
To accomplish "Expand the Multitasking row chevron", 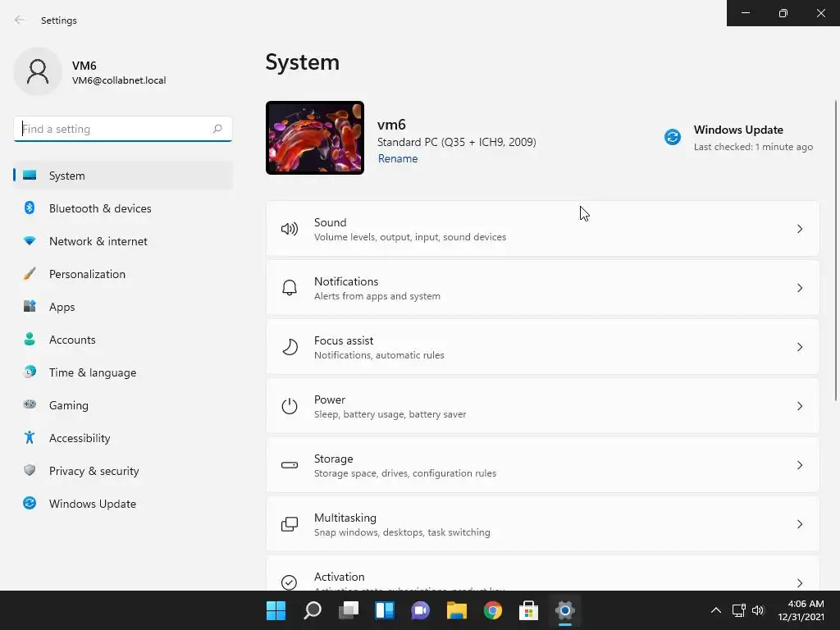I will coord(799,524).
